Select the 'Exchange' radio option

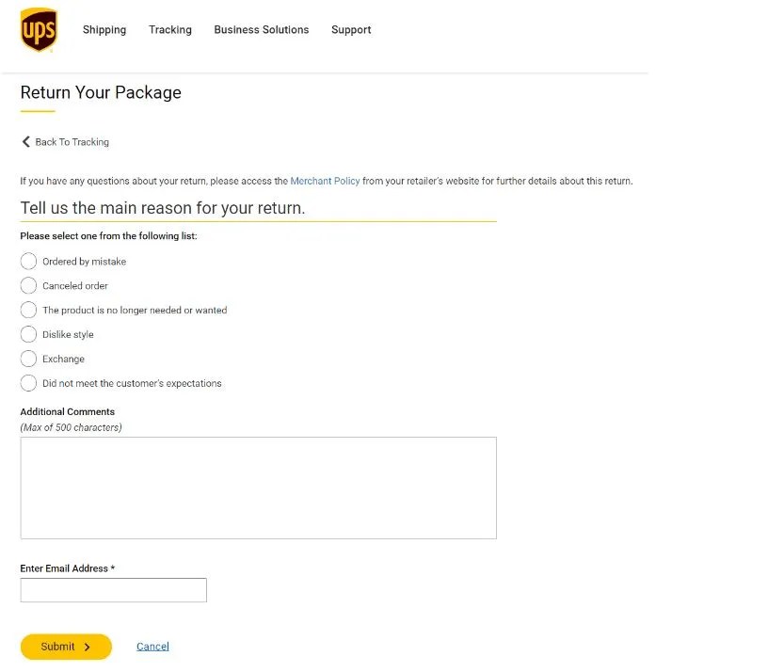[28, 360]
